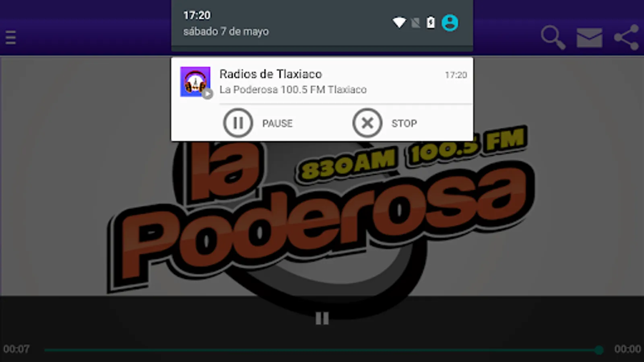The image size is (644, 362).
Task: Tap the 17:20 clock in the status panel
Action: pyautogui.click(x=197, y=15)
